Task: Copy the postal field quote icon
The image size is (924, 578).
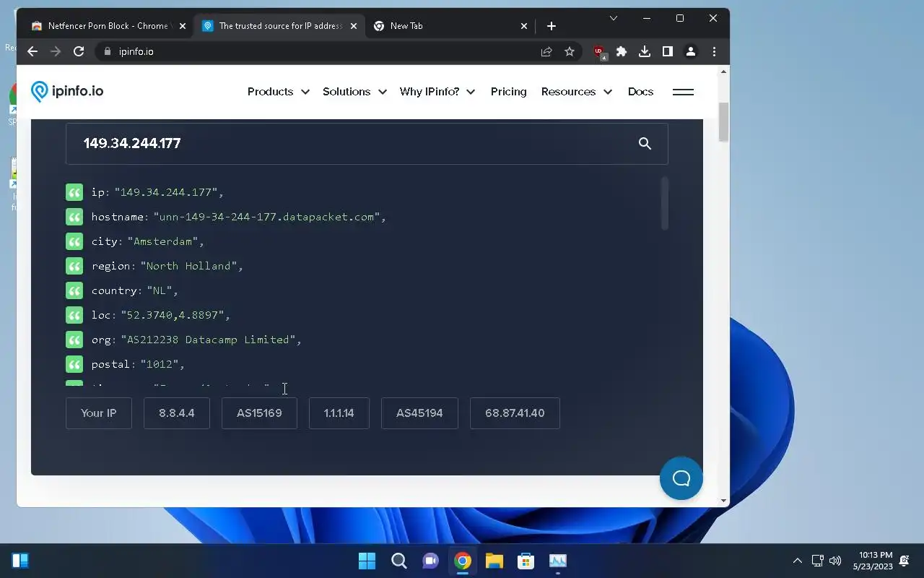Action: [74, 364]
